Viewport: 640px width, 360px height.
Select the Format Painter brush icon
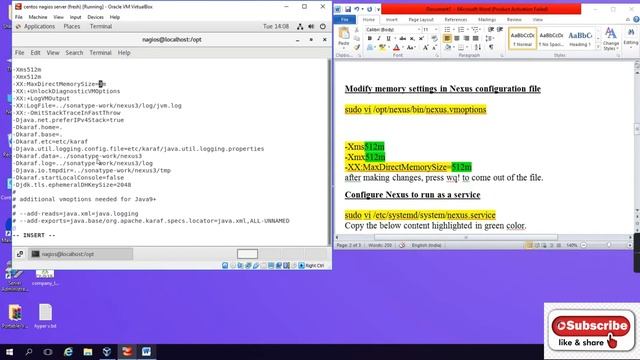point(356,47)
